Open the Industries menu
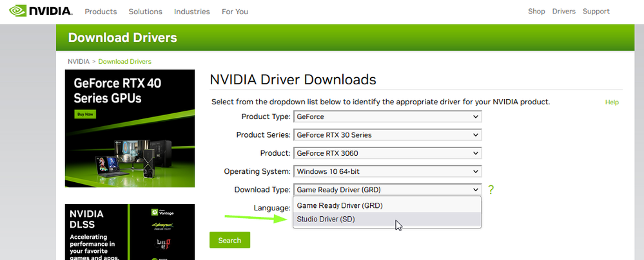Image resolution: width=644 pixels, height=260 pixels. point(191,12)
